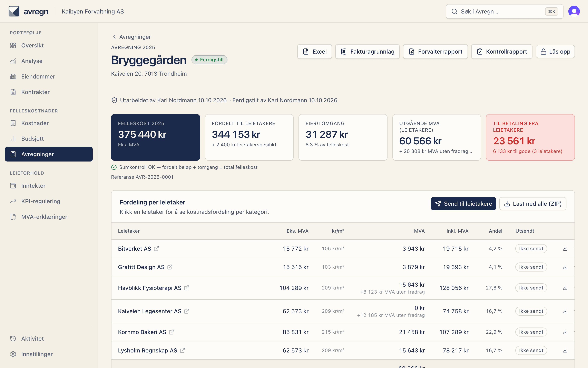Viewport: 588px width, 368px height.
Task: Open Analyse in the sidebar
Action: [49, 61]
